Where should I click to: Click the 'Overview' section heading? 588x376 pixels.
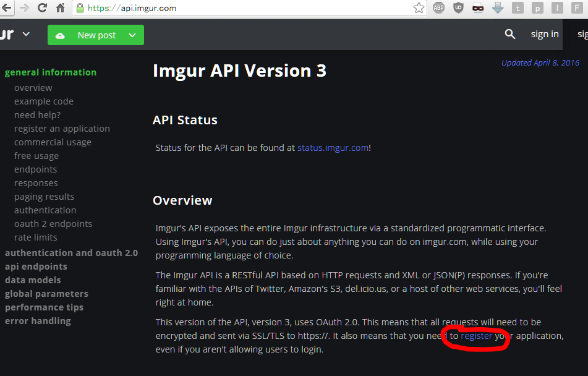[182, 200]
